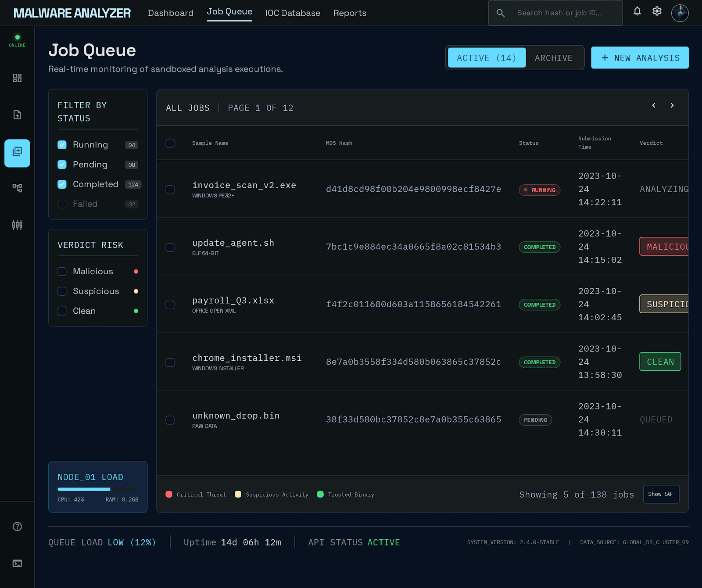Open the user profile avatar

click(x=680, y=13)
